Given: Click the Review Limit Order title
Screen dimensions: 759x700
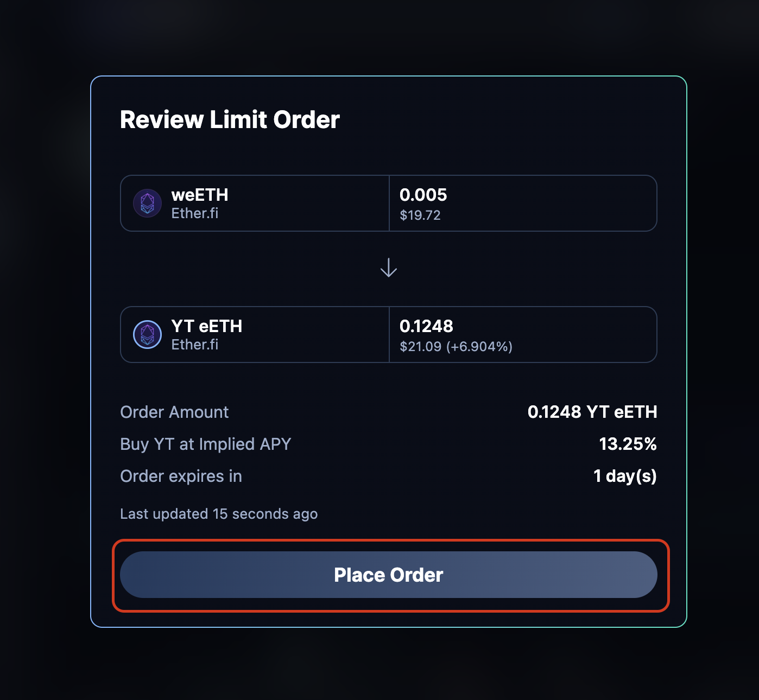Looking at the screenshot, I should pyautogui.click(x=230, y=119).
